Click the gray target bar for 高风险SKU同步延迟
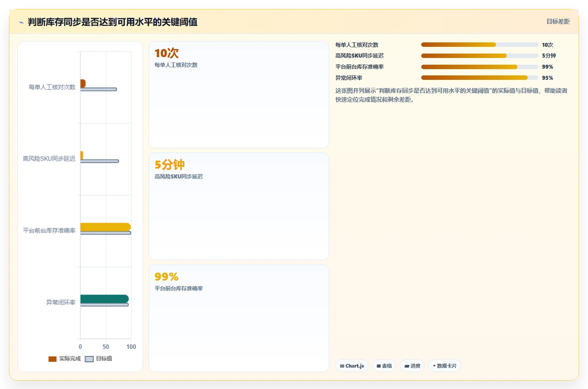588x389 pixels. coord(99,161)
